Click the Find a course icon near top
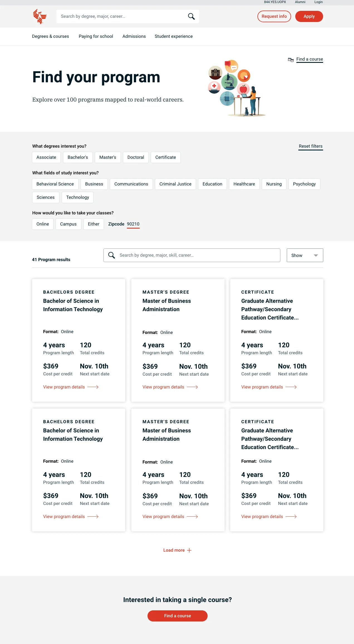Viewport: 354px width, 644px height. (x=291, y=60)
